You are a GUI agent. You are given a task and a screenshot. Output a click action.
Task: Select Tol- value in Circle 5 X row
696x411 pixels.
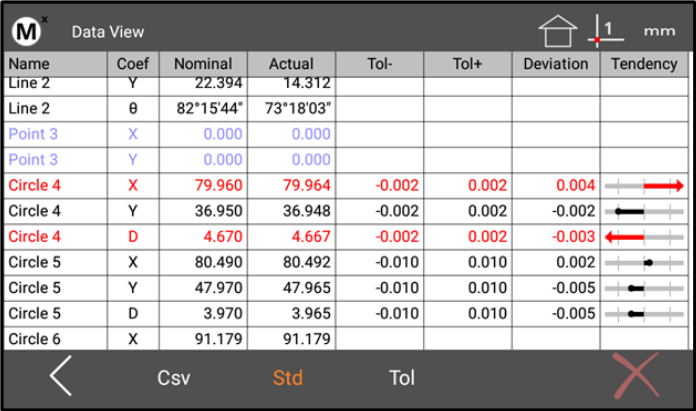click(397, 262)
